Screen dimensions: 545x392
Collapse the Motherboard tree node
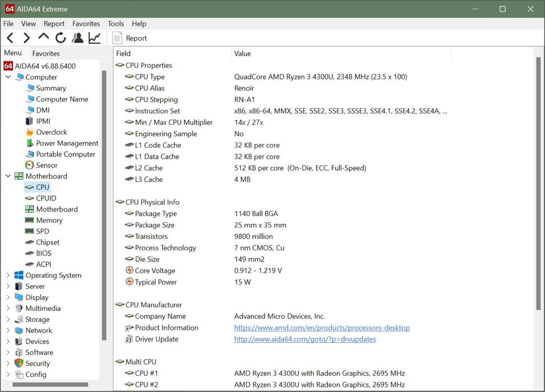point(8,176)
